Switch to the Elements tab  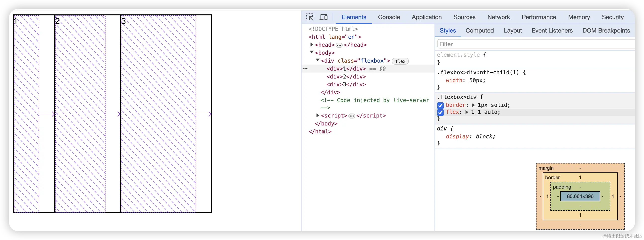tap(354, 17)
